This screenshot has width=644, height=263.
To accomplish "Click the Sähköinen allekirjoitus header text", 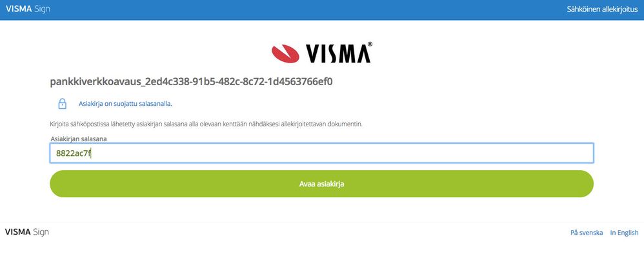I will pyautogui.click(x=602, y=9).
